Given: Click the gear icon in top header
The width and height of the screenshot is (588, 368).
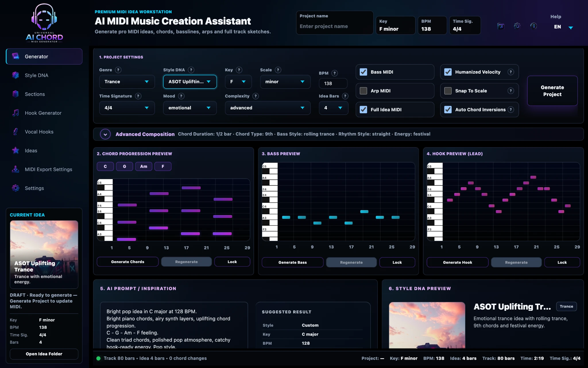Looking at the screenshot, I should 517,26.
